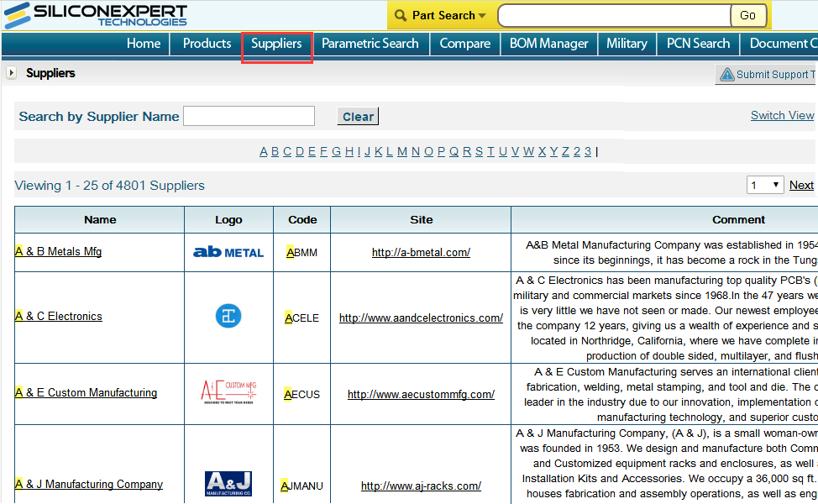Click the A&E Custom Mfg logo
The image size is (818, 504).
228,392
